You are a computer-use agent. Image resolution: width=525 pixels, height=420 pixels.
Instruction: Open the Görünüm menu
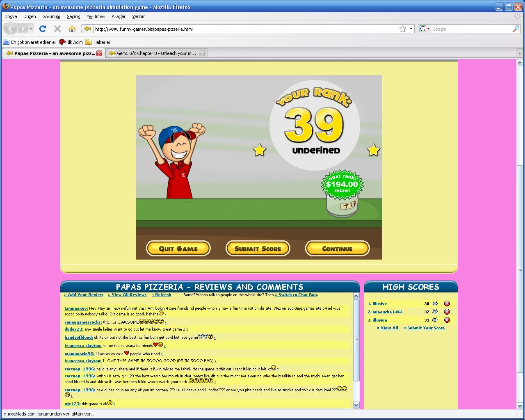(x=51, y=16)
